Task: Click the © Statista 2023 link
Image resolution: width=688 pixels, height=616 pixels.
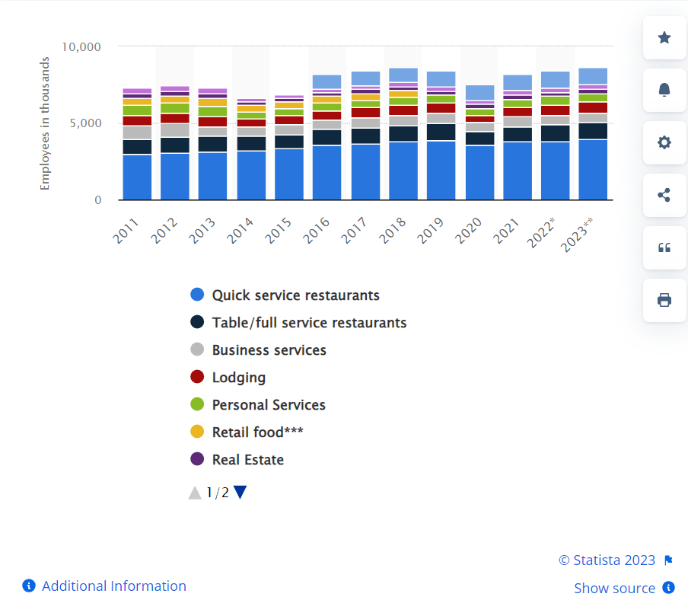Action: point(607,560)
